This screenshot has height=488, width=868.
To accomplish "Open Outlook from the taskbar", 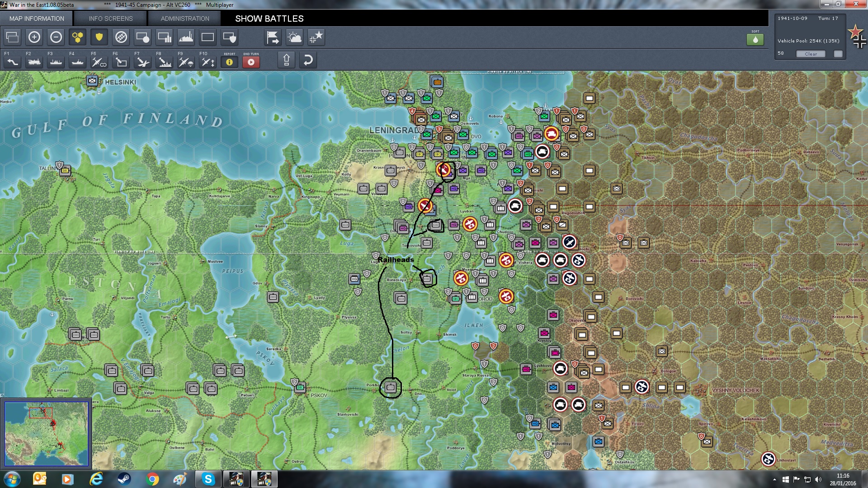I will tap(40, 479).
